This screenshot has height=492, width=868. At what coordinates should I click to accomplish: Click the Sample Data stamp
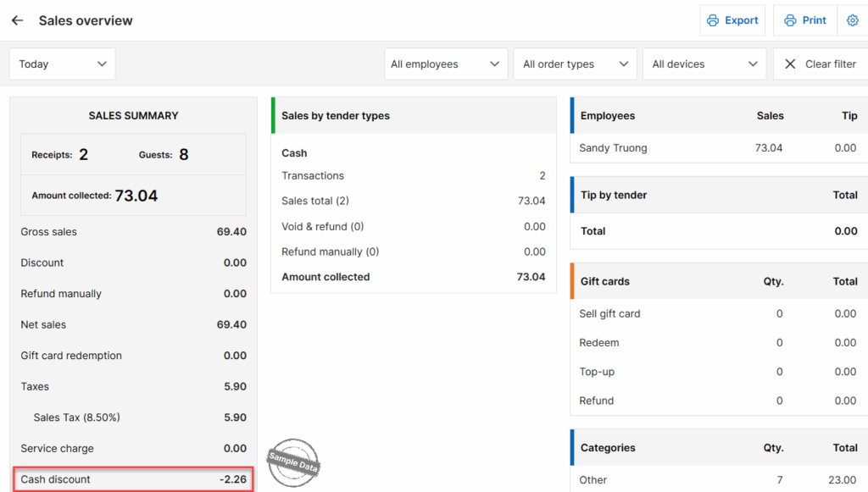pyautogui.click(x=293, y=462)
